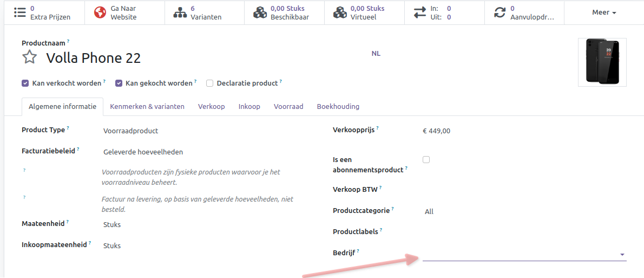
Task: Toggle the Kan gekocht worden checkbox
Action: click(119, 83)
